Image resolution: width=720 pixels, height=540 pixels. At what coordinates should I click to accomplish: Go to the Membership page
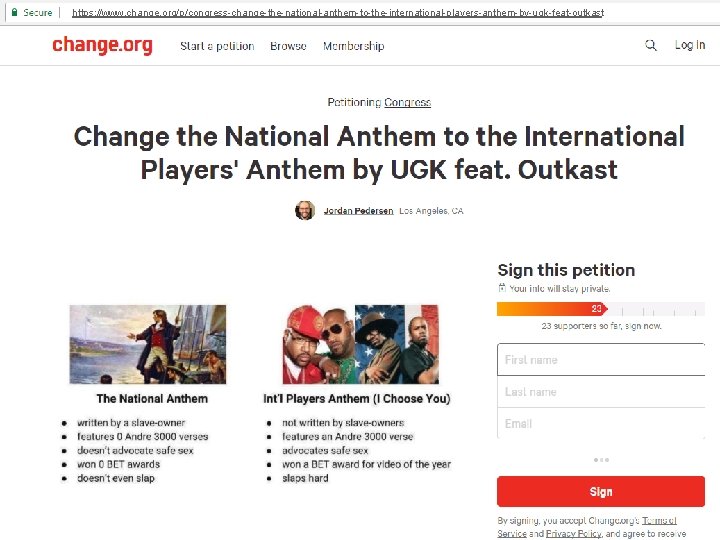point(353,46)
